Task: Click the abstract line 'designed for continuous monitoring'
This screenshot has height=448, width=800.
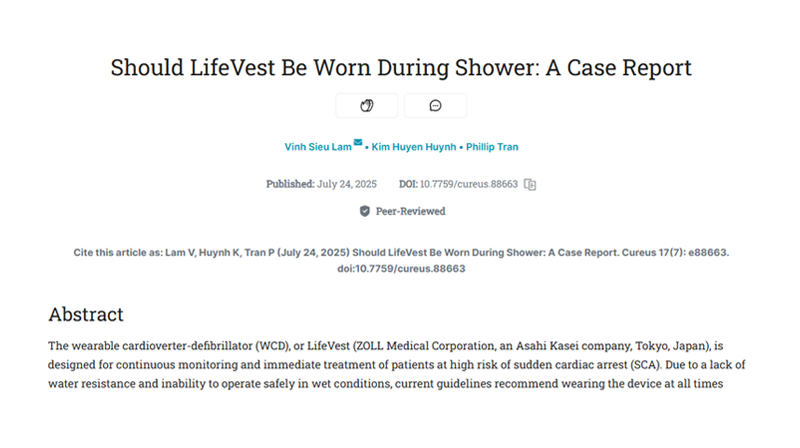Action: coord(396,365)
